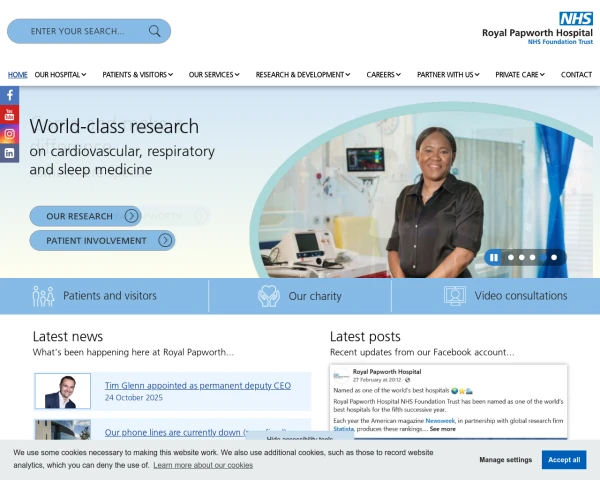Open Tim Glenn appointed deputy CEO article
The height and width of the screenshot is (480, 600).
pyautogui.click(x=198, y=385)
